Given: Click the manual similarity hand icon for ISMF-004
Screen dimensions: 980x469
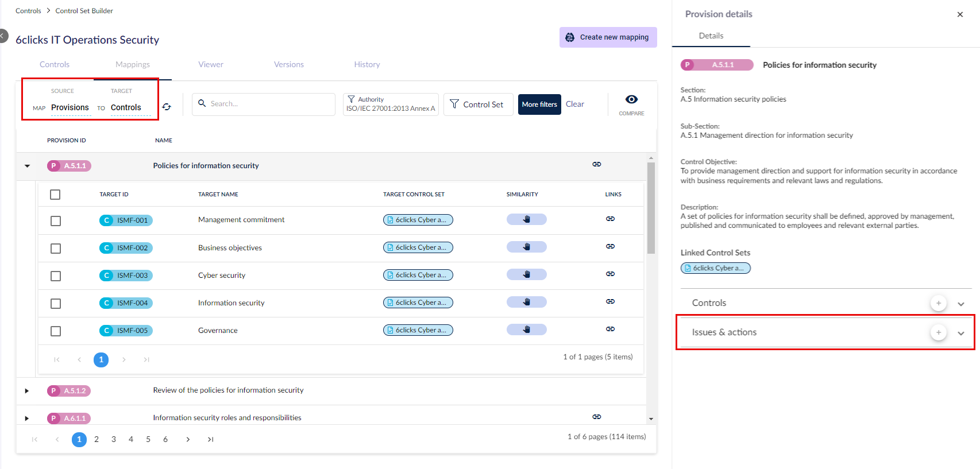Looking at the screenshot, I should coord(527,302).
